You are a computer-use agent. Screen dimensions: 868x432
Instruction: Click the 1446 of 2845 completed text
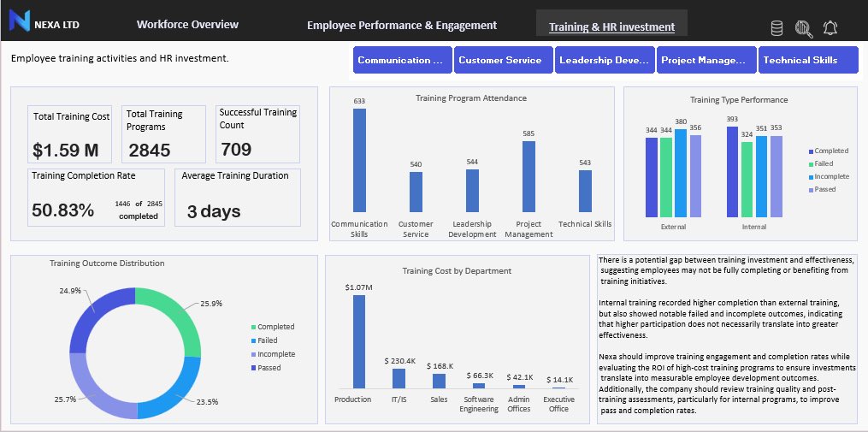139,210
